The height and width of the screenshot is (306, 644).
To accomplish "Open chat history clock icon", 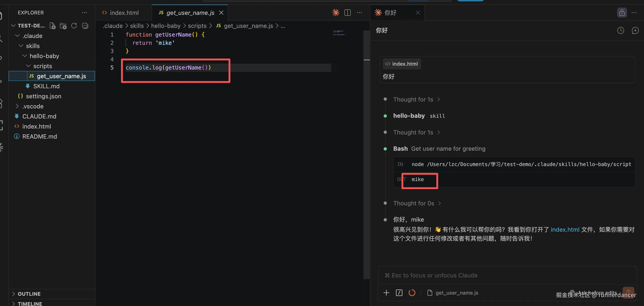I will click(620, 31).
